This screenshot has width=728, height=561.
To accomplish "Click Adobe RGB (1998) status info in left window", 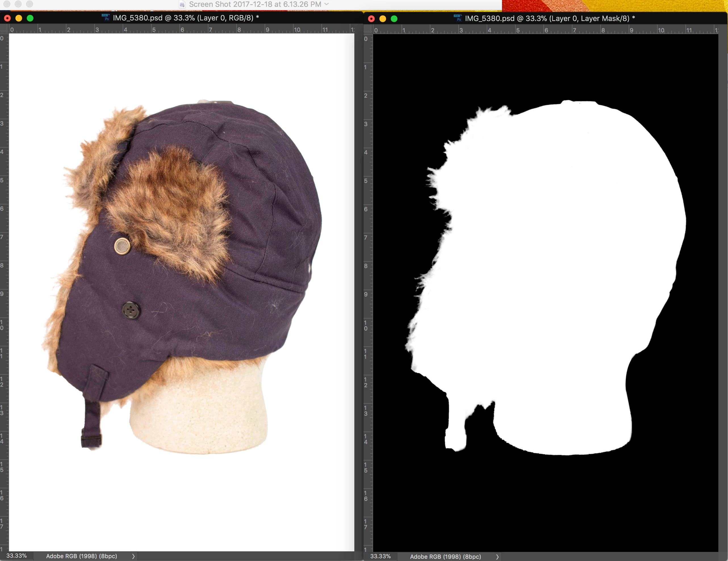I will pos(81,556).
